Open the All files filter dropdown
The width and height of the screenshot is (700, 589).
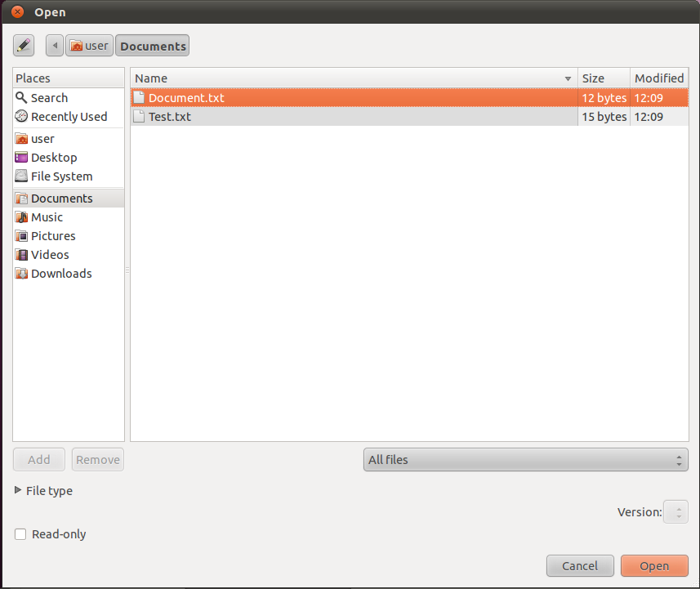click(525, 460)
